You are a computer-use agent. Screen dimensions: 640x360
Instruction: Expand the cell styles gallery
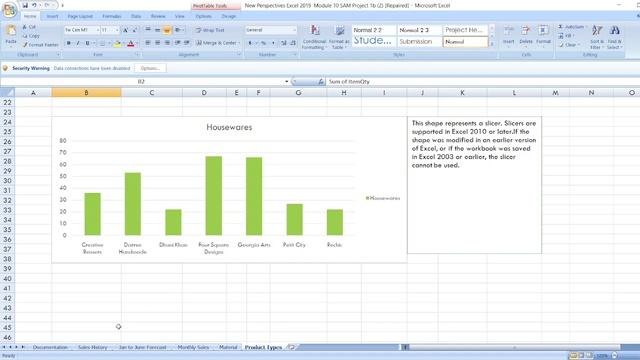coord(491,44)
